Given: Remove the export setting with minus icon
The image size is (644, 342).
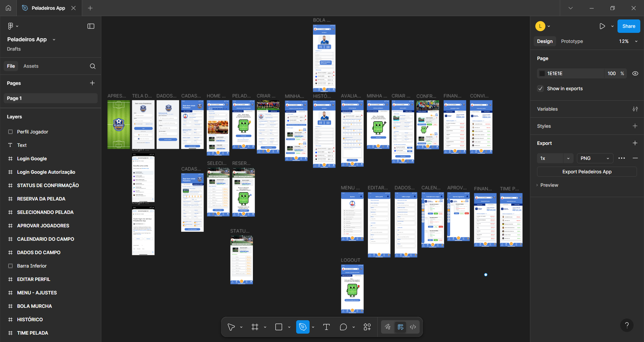Looking at the screenshot, I should (x=635, y=158).
